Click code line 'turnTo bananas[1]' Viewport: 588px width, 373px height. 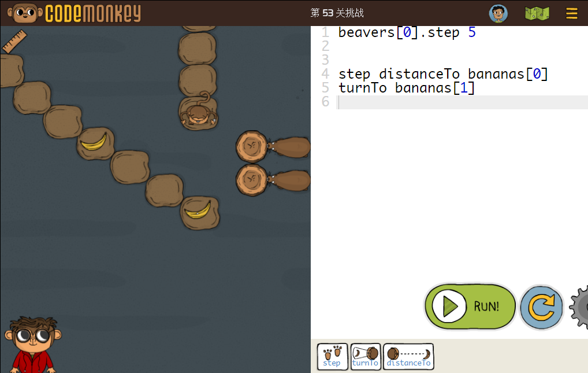click(407, 88)
